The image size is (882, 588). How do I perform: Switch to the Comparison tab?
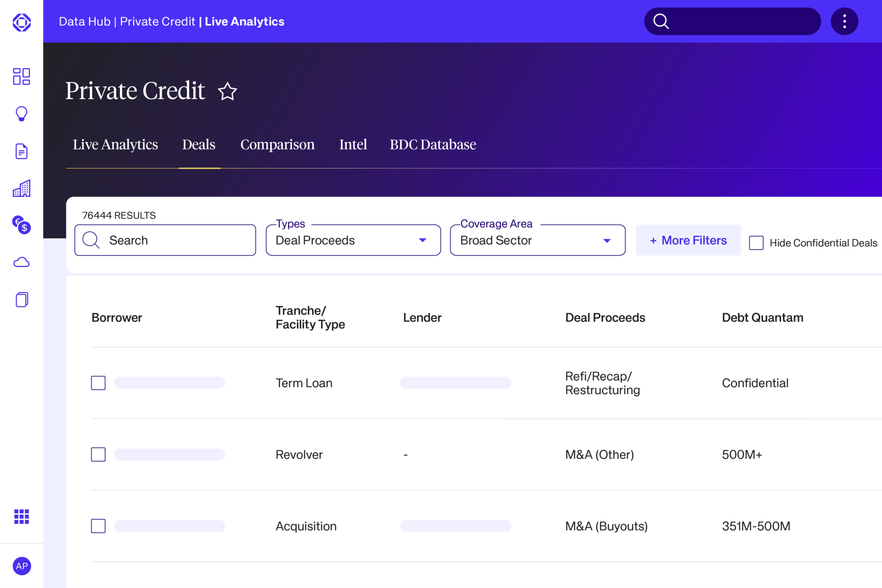point(277,144)
